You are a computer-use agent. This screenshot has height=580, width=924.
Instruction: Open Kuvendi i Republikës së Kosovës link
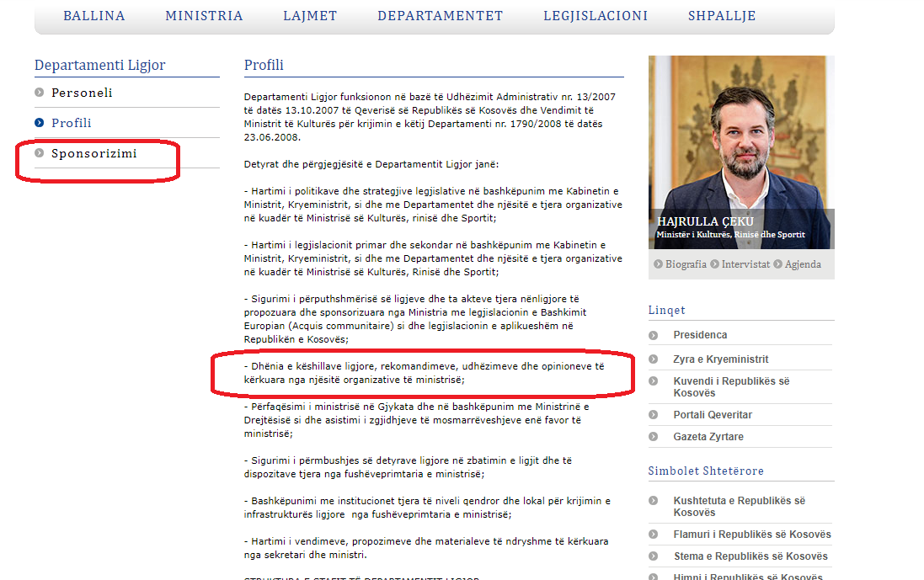(x=731, y=387)
